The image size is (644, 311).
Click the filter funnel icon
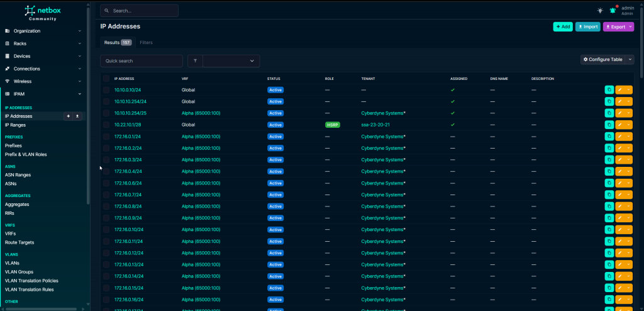195,60
